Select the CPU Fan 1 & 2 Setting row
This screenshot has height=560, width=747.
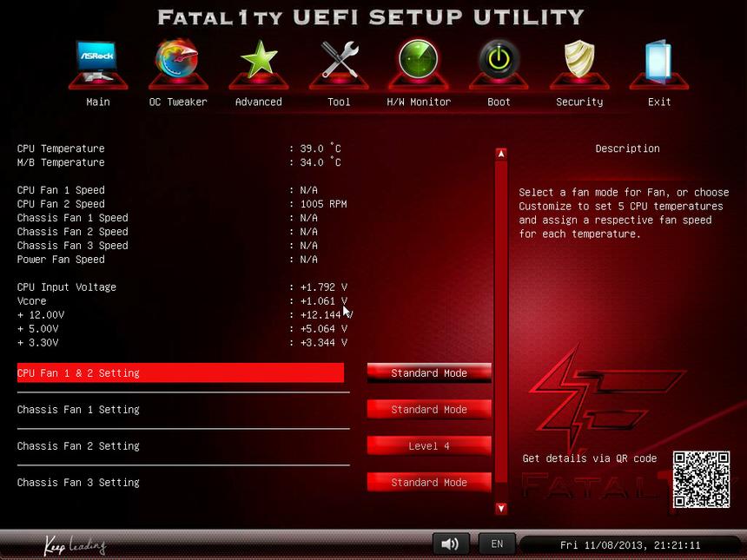pos(180,373)
